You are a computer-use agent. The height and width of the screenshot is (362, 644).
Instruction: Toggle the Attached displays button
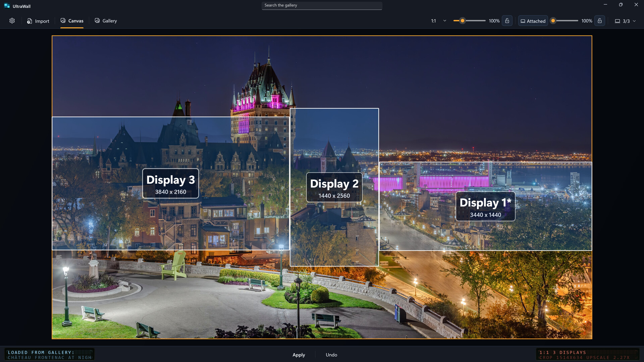533,21
